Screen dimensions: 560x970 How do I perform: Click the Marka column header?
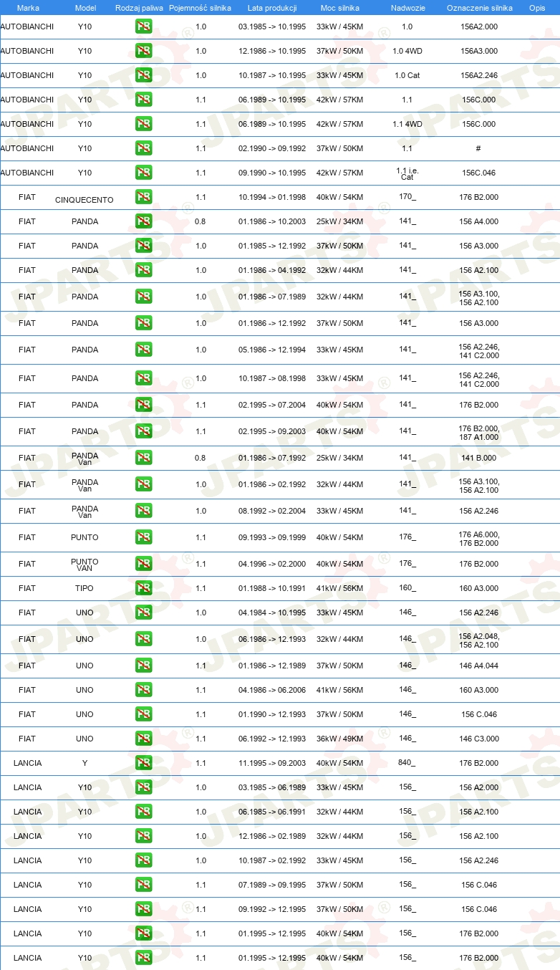tap(28, 8)
